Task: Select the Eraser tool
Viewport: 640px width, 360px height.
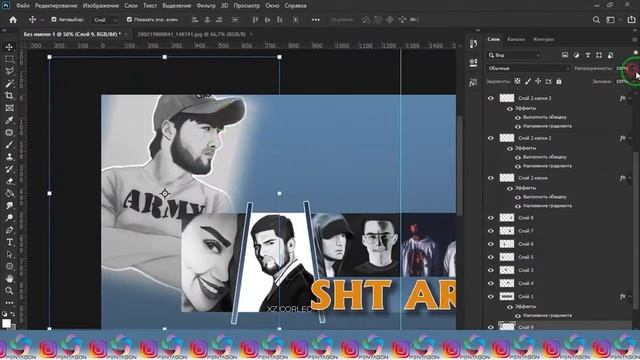Action: (x=9, y=181)
